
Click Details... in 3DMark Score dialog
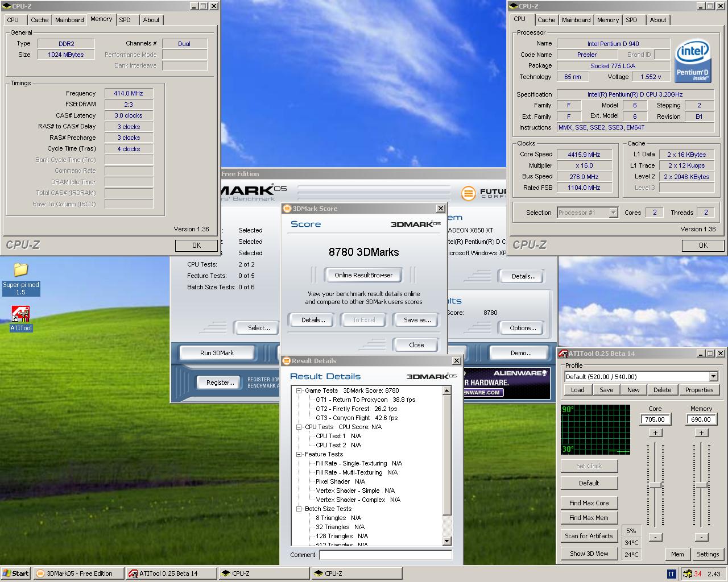tap(313, 320)
